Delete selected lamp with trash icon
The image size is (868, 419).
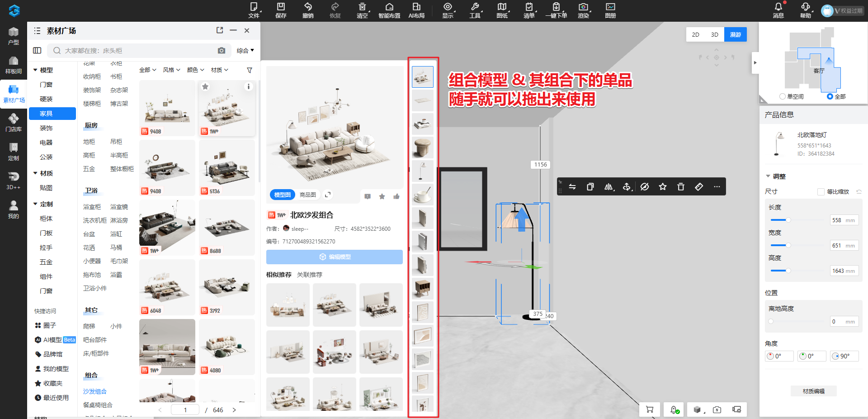[681, 186]
